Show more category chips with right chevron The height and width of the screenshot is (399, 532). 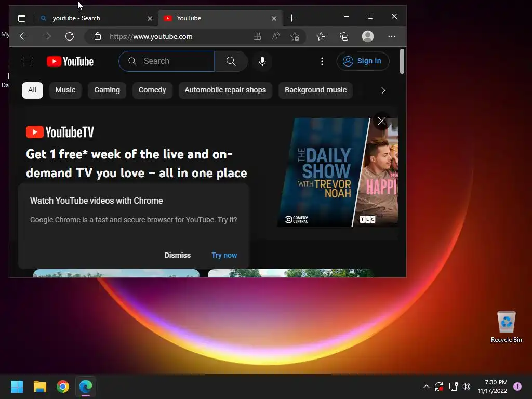383,90
